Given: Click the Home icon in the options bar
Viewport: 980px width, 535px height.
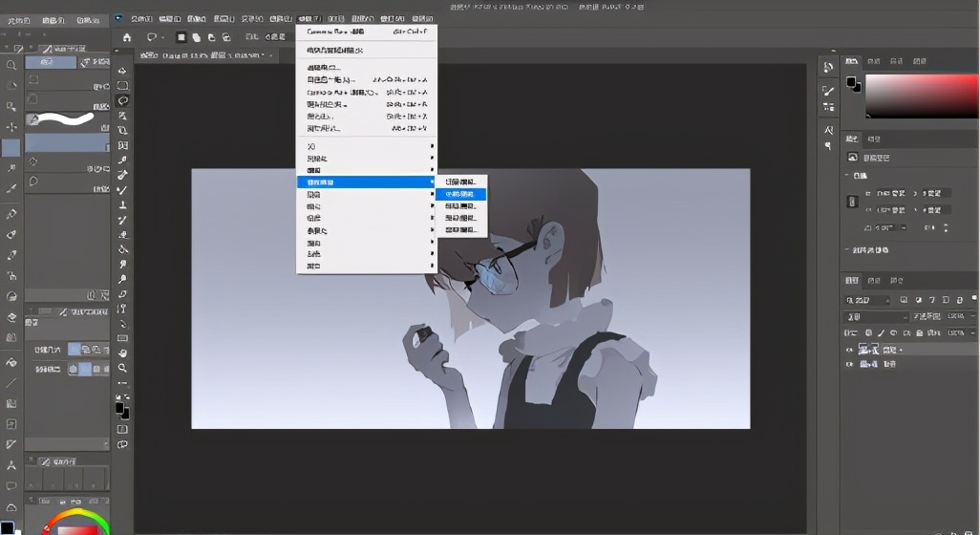Looking at the screenshot, I should (126, 38).
